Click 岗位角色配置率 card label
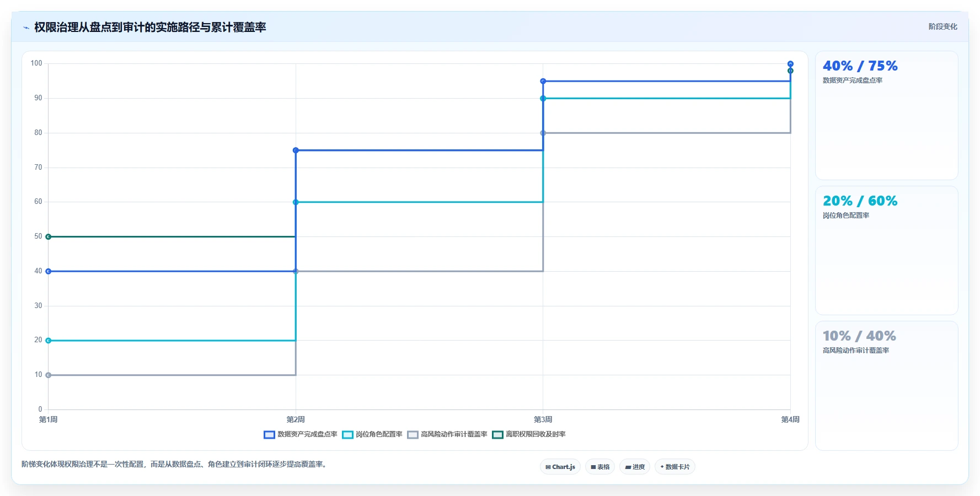The image size is (980, 496). coord(845,215)
